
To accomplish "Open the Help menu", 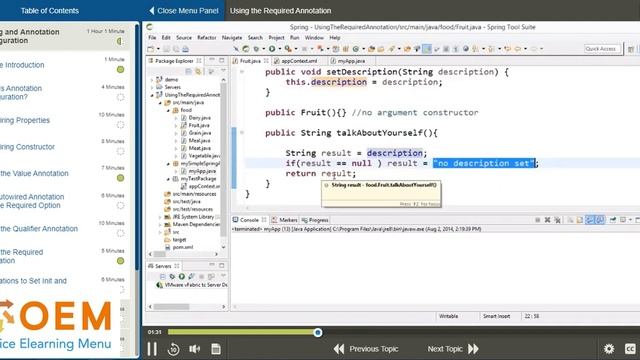I will tap(335, 38).
